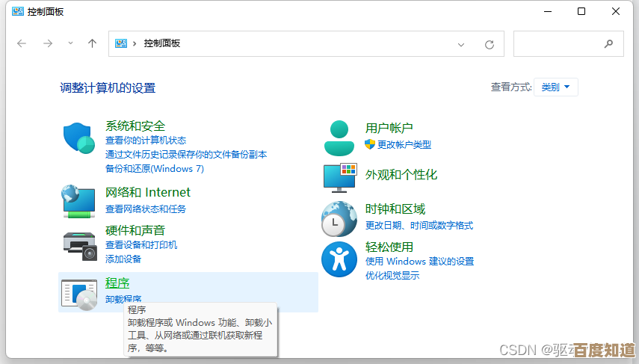Click 查看网络状态和任务 link
This screenshot has width=639, height=364.
point(146,209)
